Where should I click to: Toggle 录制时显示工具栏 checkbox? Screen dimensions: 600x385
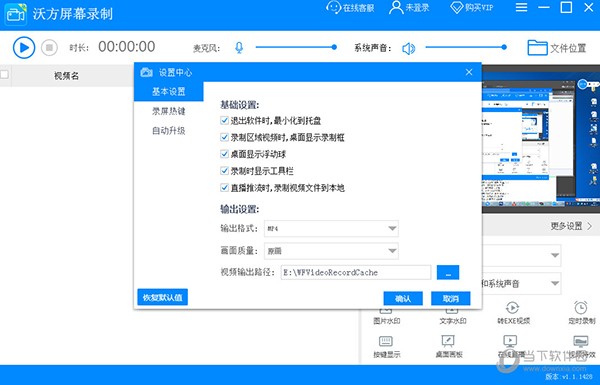(225, 171)
